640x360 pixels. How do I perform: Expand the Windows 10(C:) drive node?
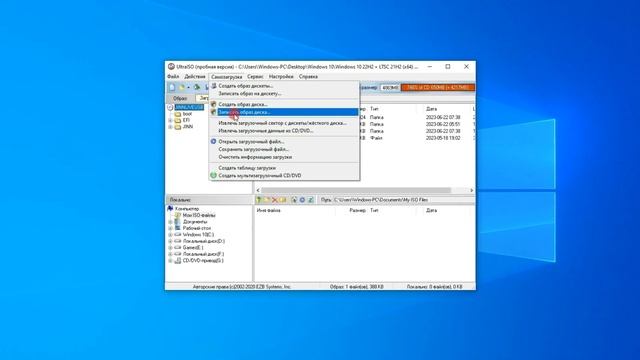tap(170, 235)
